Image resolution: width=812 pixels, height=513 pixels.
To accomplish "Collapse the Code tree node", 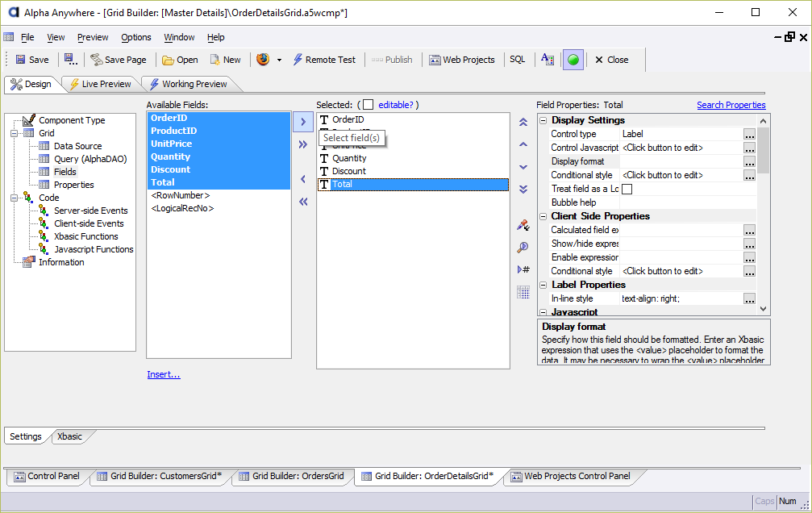I will pos(14,198).
